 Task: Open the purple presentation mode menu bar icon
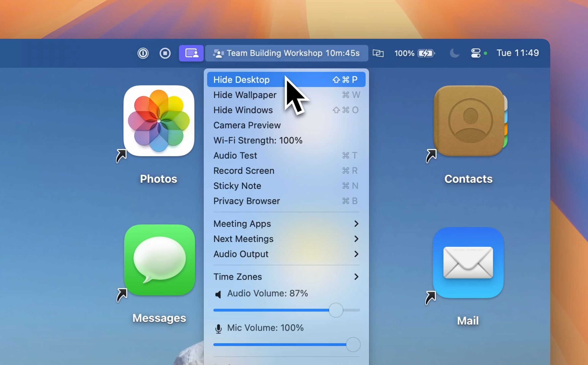[191, 53]
